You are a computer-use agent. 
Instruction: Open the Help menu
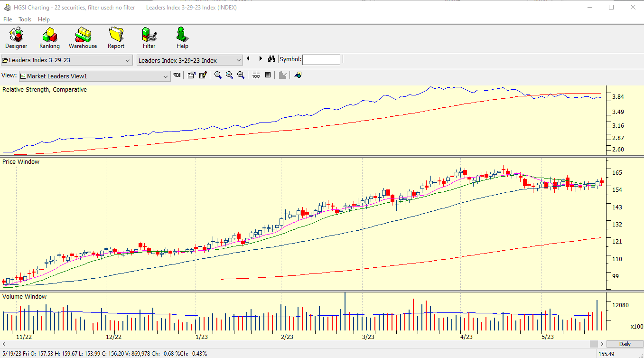[x=44, y=19]
